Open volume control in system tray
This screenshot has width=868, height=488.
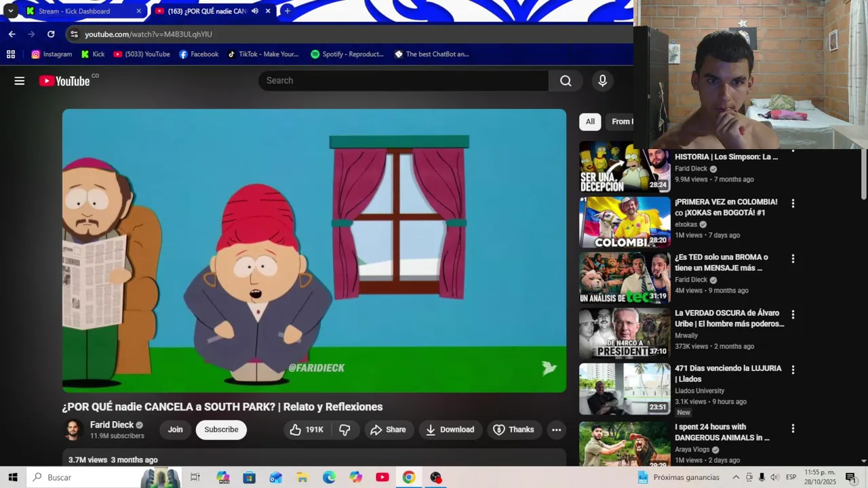pyautogui.click(x=774, y=477)
